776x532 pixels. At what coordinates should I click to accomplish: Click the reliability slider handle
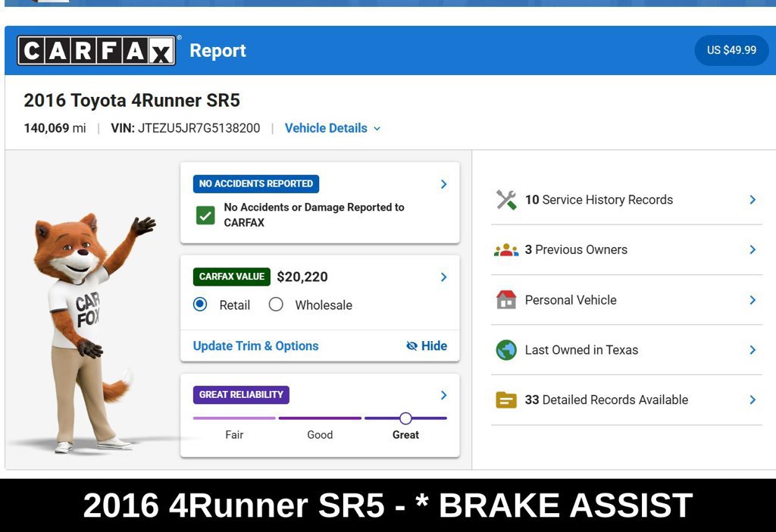(x=405, y=418)
